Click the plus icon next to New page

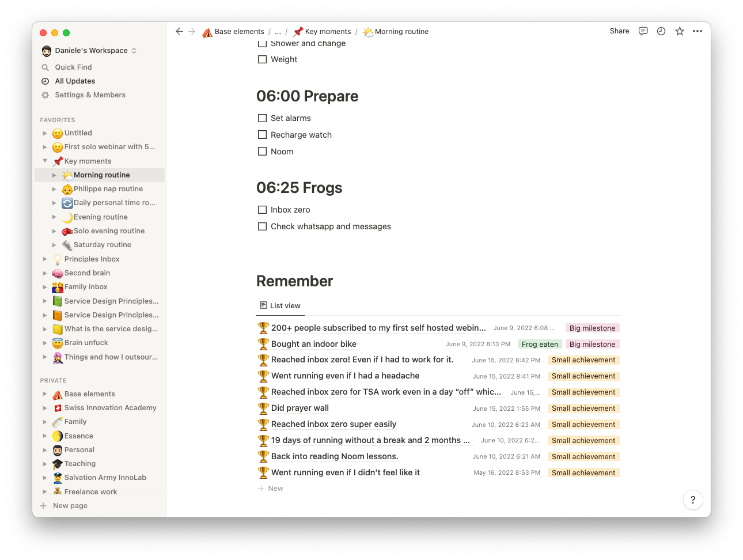tap(43, 506)
